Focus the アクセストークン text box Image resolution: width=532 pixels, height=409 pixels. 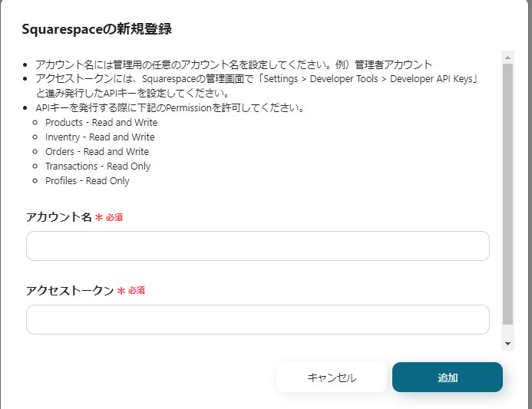point(257,319)
